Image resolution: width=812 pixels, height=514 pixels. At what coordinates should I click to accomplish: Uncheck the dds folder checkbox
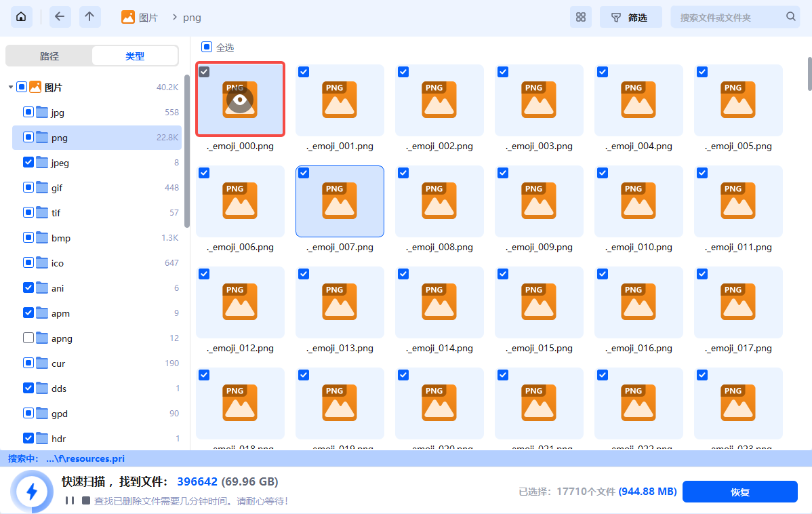(x=28, y=388)
